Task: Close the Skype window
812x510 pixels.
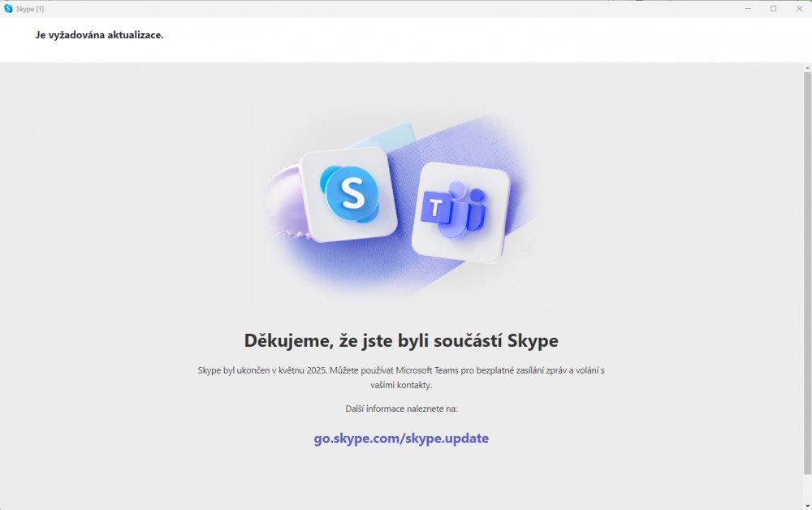Action: pyautogui.click(x=798, y=8)
